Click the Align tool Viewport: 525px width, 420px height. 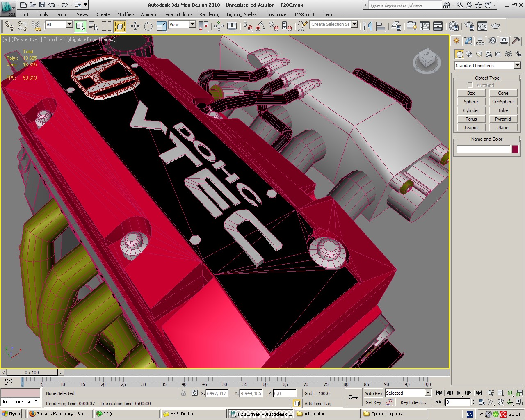pos(381,26)
